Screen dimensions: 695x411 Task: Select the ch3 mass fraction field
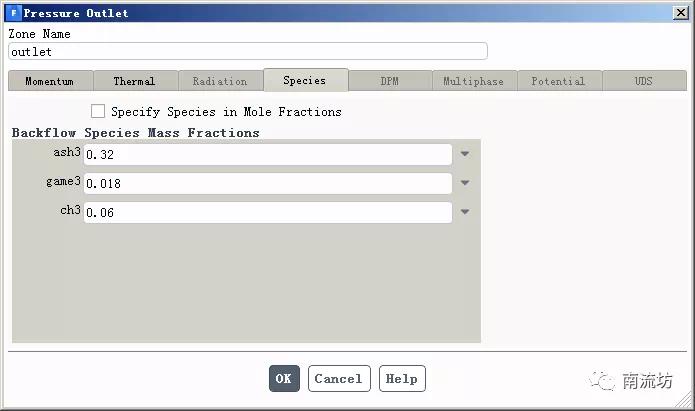[267, 212]
